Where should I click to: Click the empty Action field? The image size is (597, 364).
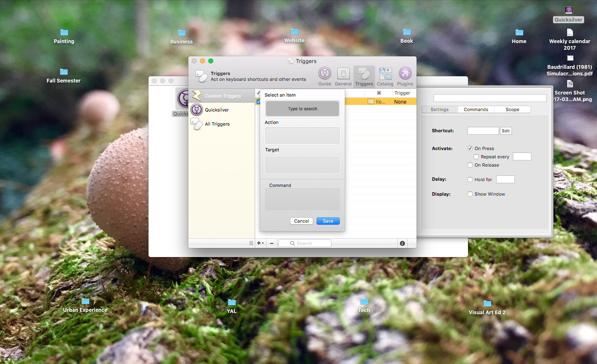tap(302, 136)
